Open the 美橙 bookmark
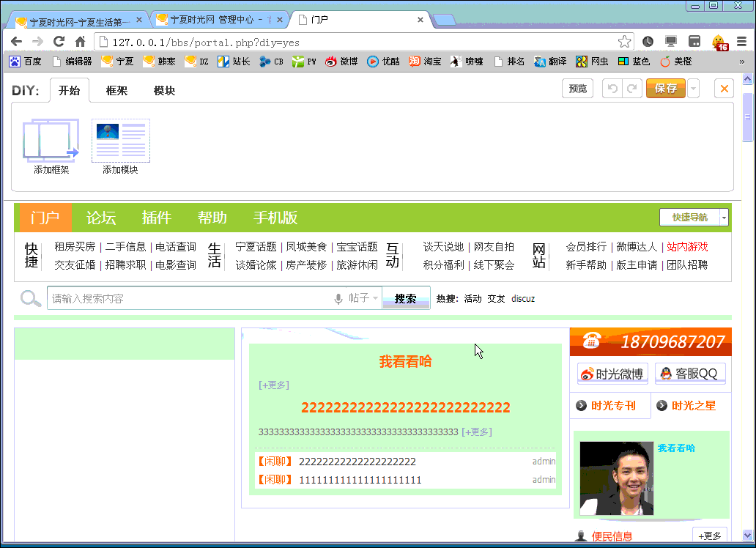This screenshot has width=756, height=548. (676, 62)
